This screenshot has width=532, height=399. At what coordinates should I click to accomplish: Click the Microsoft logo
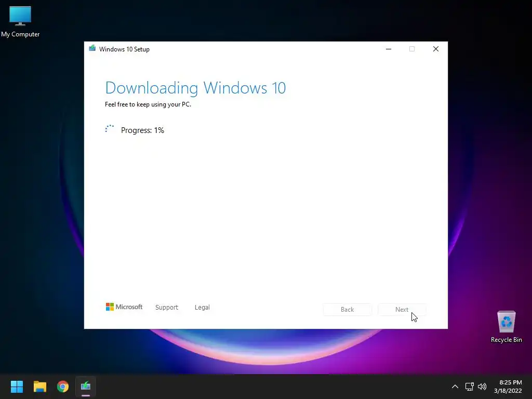pos(124,307)
